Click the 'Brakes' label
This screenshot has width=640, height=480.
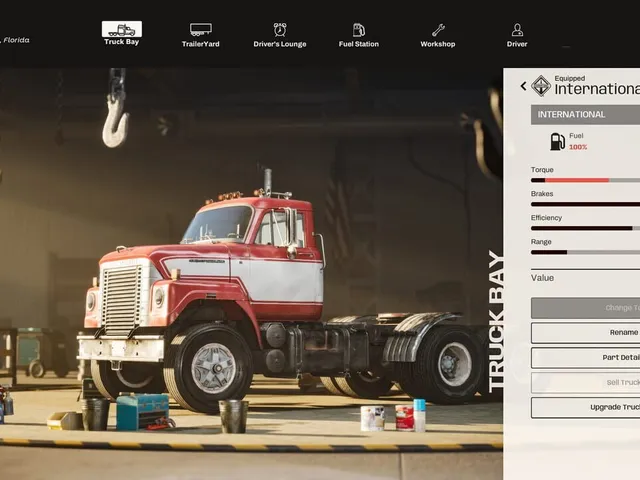click(542, 194)
